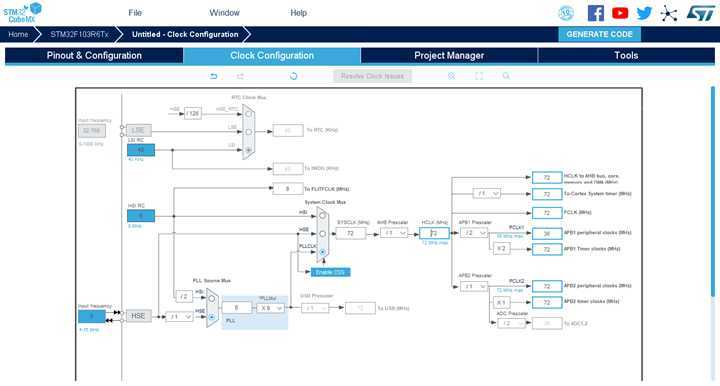Open the ST Twitter icon

click(644, 13)
